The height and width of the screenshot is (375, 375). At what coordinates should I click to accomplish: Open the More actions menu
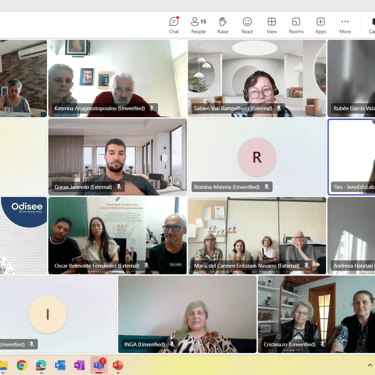[x=345, y=25]
